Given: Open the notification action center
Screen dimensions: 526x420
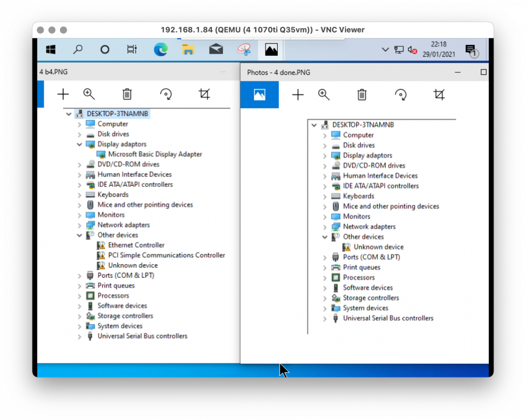Looking at the screenshot, I should [471, 51].
